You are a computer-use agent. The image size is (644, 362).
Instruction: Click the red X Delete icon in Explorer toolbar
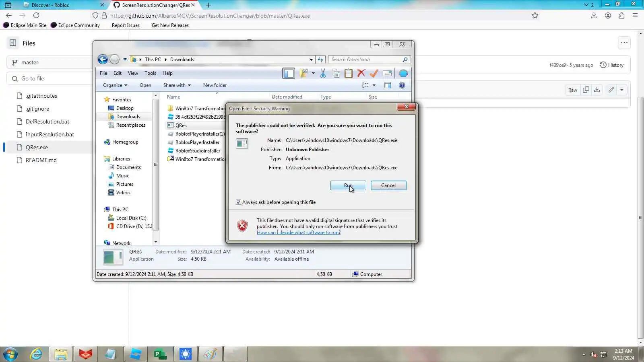(x=361, y=73)
